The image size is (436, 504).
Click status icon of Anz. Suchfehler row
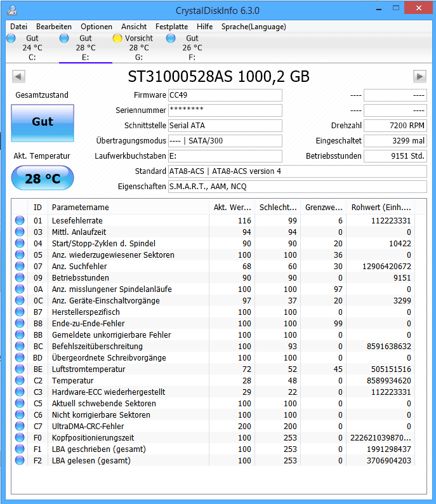[20, 266]
